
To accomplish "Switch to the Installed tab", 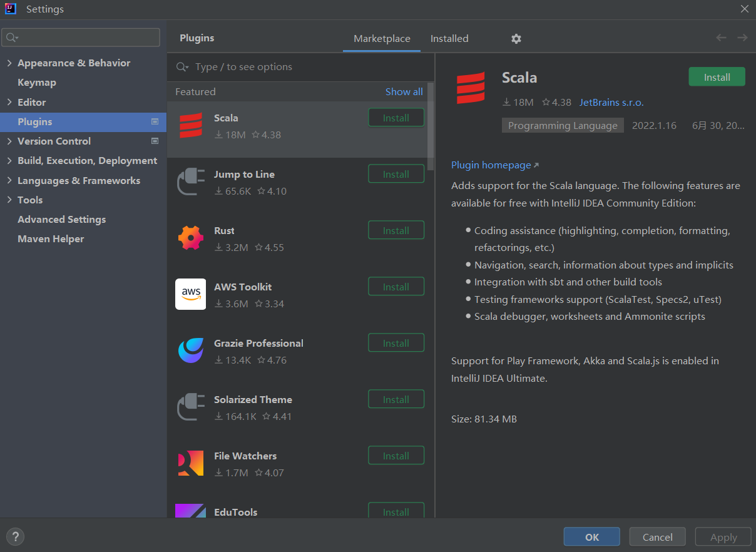I will point(449,39).
